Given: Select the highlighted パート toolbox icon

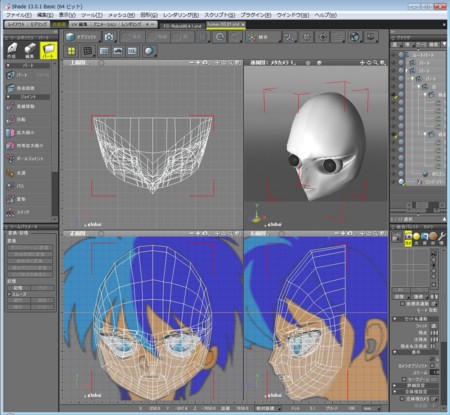Looking at the screenshot, I should (48, 51).
